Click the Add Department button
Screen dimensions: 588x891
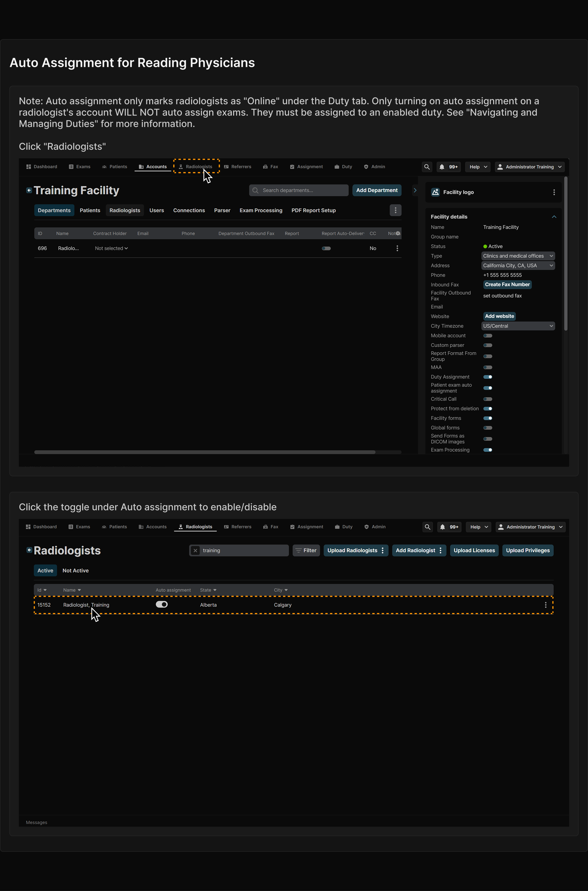tap(377, 190)
